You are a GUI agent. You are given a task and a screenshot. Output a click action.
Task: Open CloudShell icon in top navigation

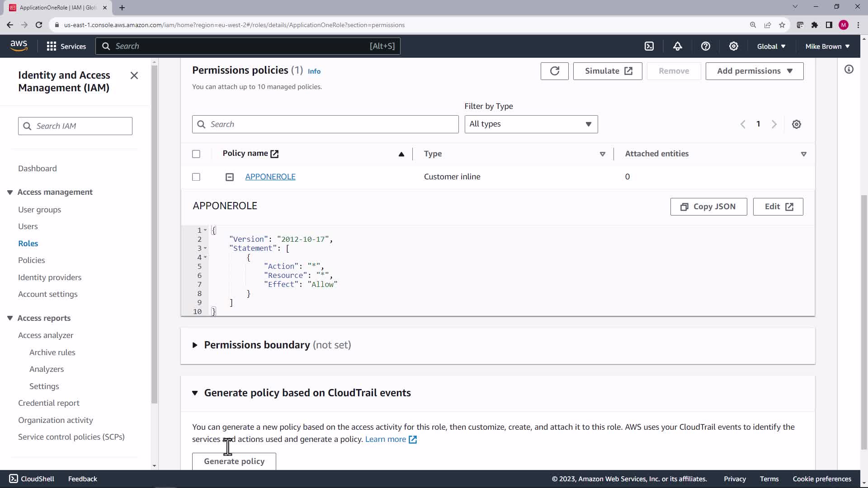click(649, 46)
